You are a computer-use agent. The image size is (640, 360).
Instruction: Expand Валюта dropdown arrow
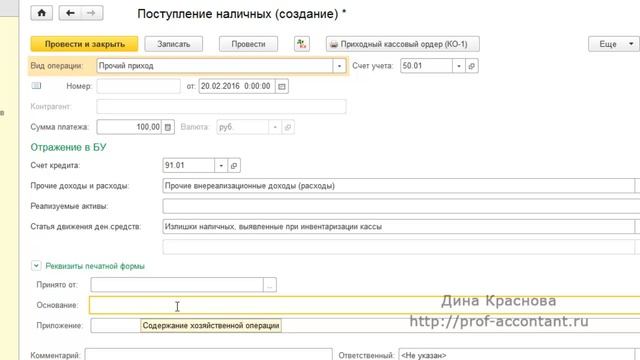pos(275,127)
